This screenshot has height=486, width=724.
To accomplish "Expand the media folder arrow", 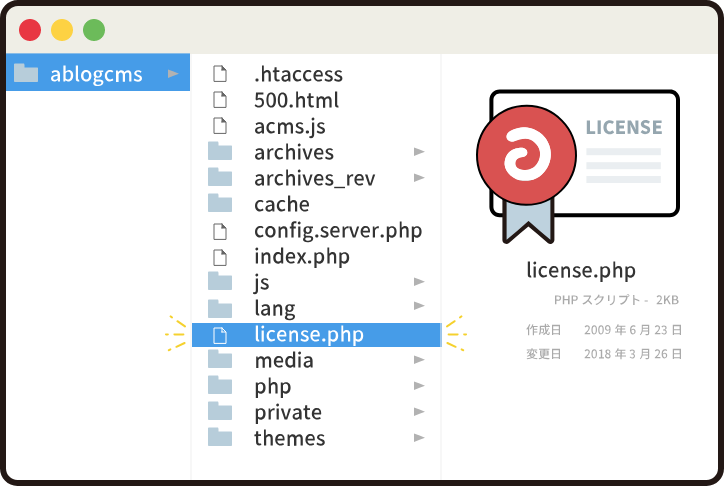I will point(419,360).
